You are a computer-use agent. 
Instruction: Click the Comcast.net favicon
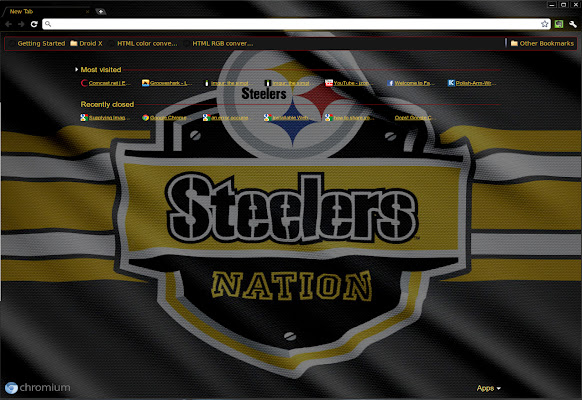pyautogui.click(x=84, y=83)
